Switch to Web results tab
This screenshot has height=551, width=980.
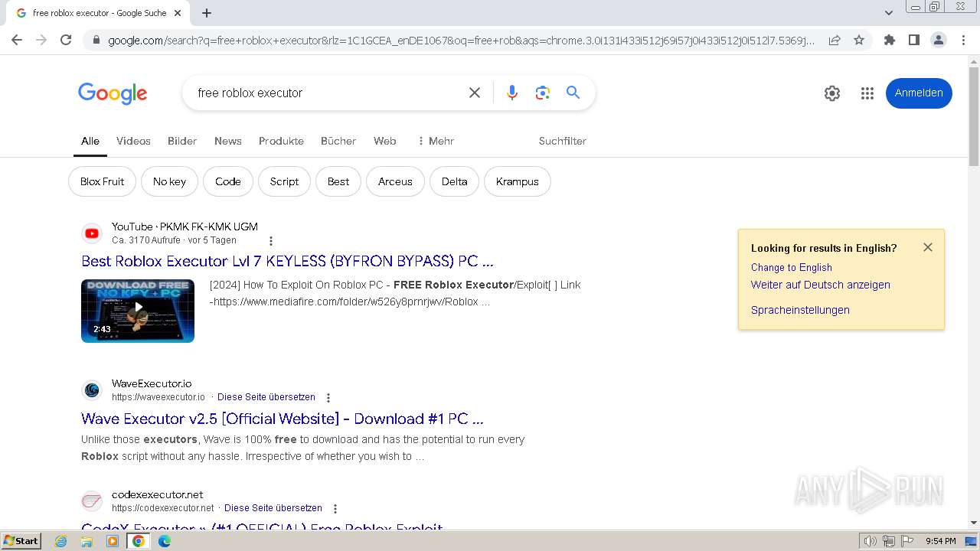385,141
